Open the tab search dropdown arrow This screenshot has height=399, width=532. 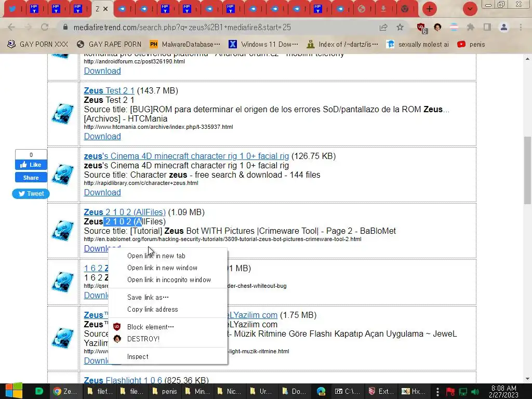[x=470, y=9]
